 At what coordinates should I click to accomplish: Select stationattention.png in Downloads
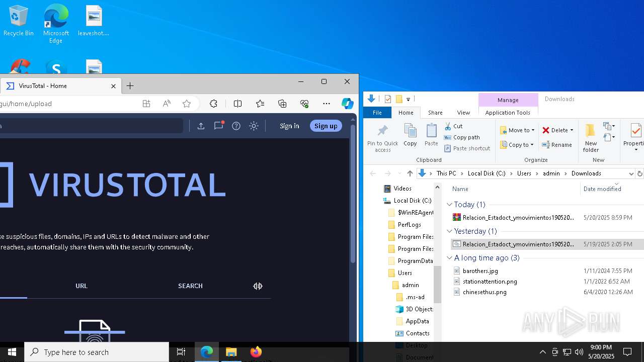(x=490, y=282)
